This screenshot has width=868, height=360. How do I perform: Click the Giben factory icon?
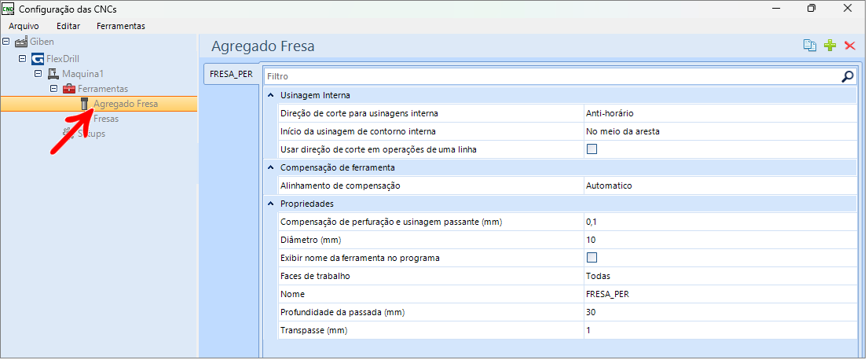coord(21,42)
